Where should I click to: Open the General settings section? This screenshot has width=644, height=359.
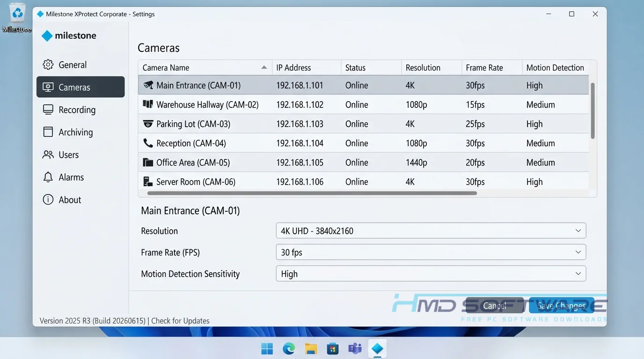[x=80, y=65]
